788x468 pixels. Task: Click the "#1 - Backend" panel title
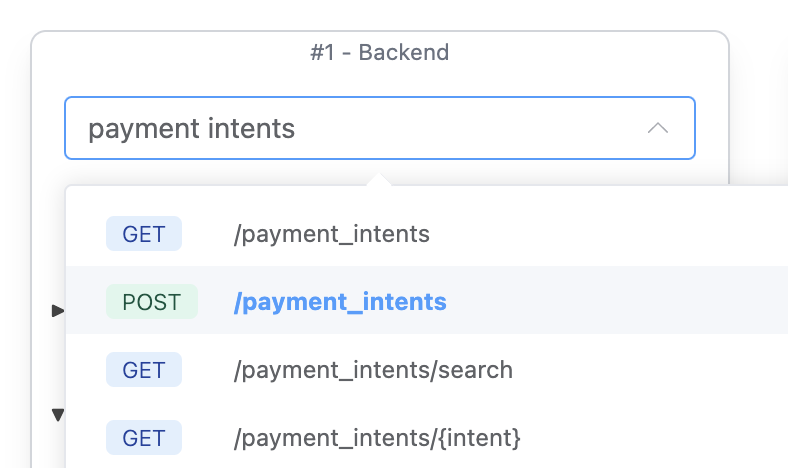tap(379, 52)
